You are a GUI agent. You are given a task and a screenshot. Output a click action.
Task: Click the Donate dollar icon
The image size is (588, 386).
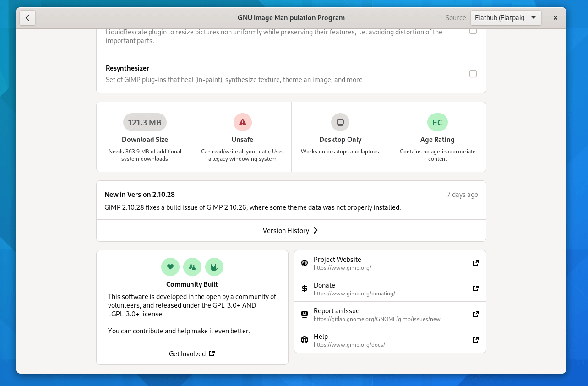tap(304, 288)
